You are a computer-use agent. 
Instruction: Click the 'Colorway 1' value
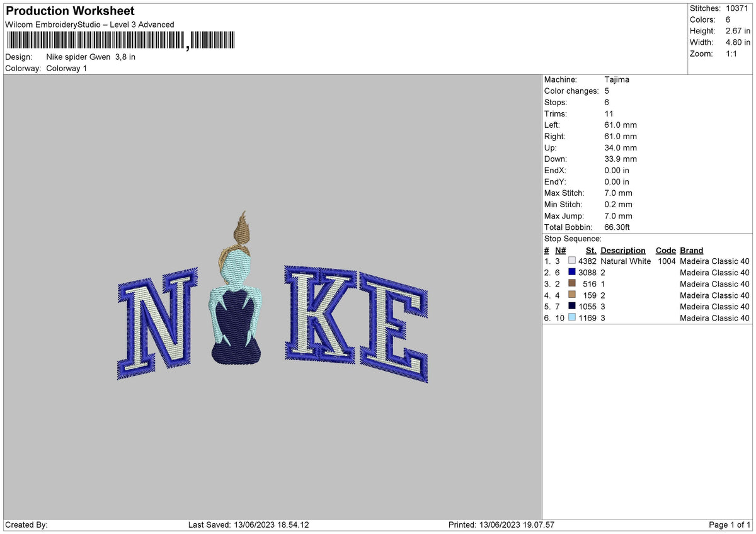[x=67, y=68]
